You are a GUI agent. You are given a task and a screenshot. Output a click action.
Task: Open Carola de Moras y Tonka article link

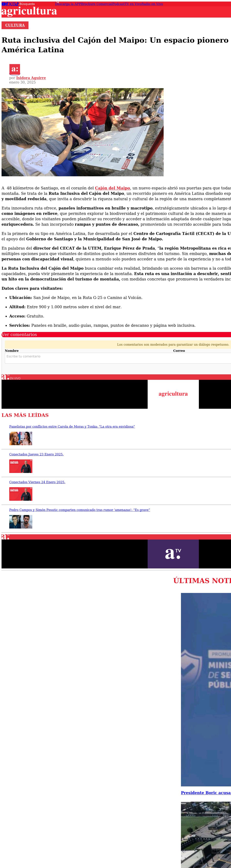point(72,427)
